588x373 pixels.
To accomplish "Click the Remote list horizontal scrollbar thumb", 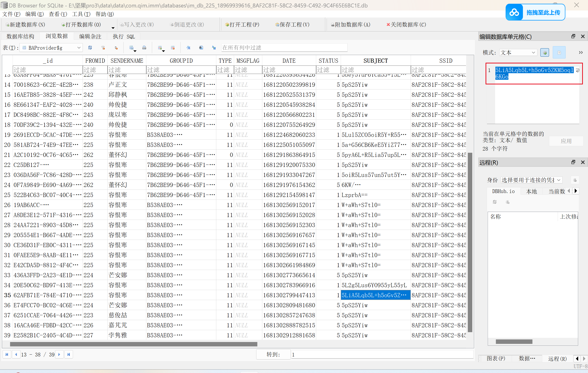I will pyautogui.click(x=514, y=342).
